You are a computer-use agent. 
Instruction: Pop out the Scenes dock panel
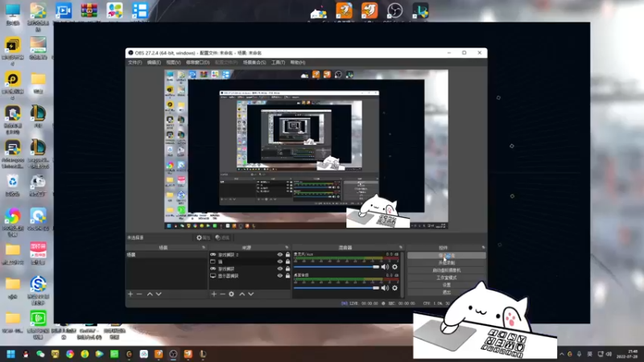coord(204,248)
